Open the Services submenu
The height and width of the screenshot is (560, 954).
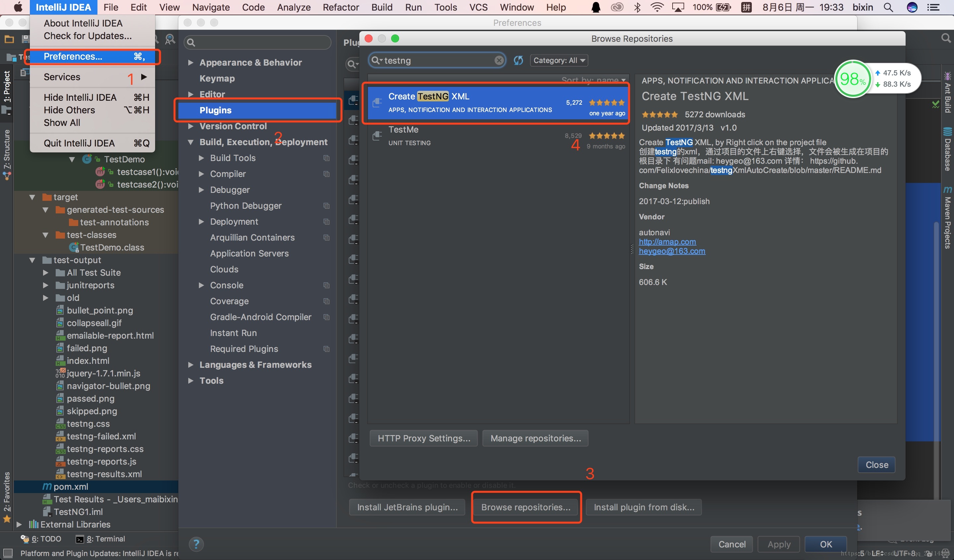[x=92, y=77]
